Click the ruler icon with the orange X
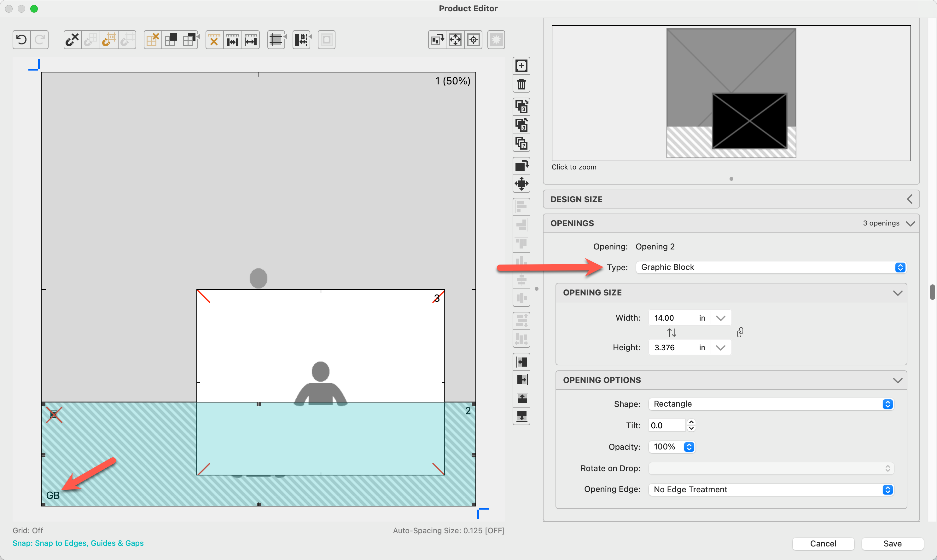 point(214,40)
